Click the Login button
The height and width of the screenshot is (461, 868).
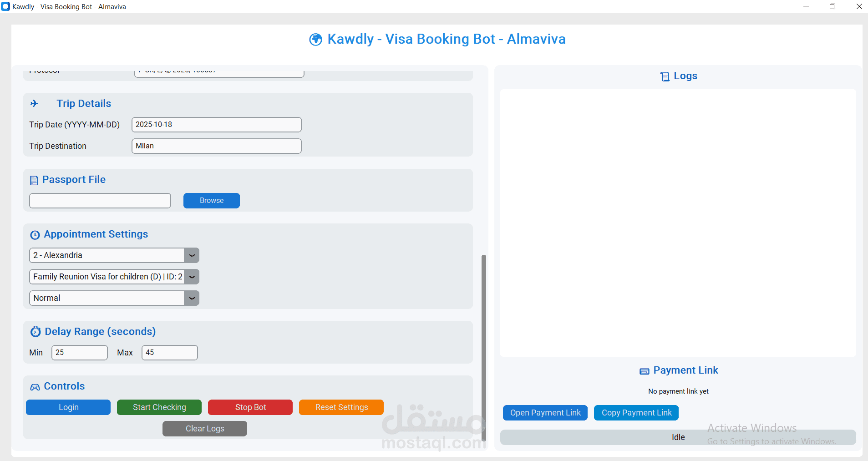[x=68, y=407]
